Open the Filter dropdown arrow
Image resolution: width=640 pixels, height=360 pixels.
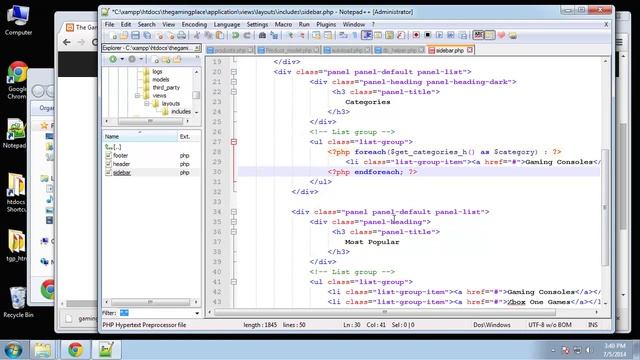[x=197, y=313]
